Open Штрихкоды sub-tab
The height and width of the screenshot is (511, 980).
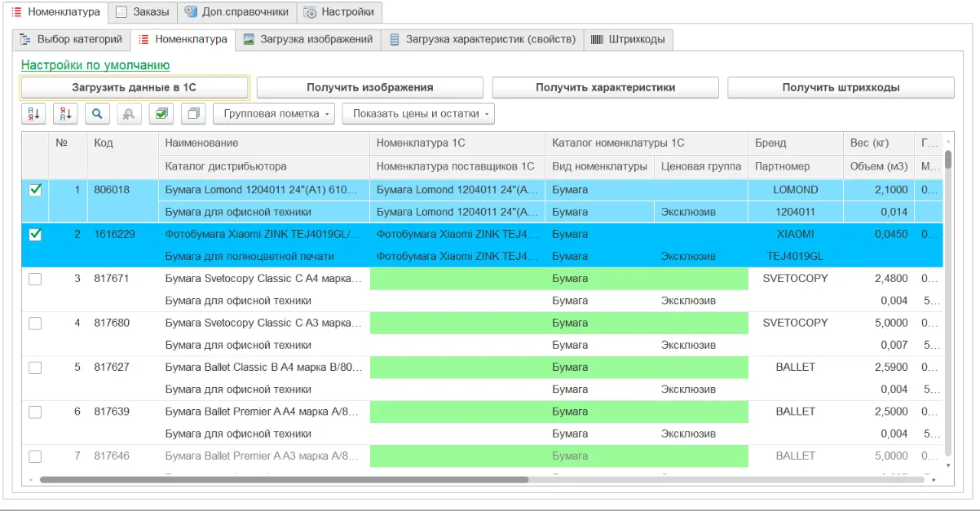point(629,40)
